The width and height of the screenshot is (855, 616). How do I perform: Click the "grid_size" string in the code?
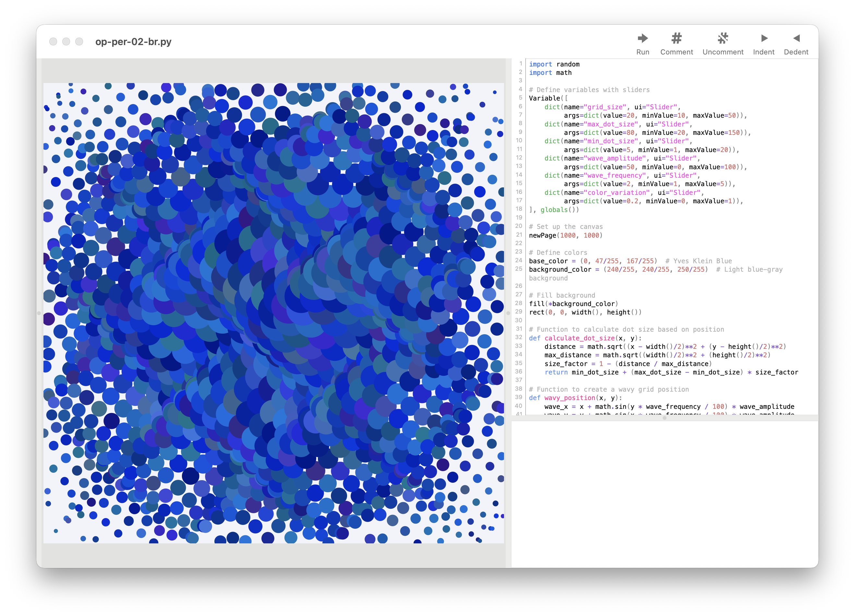pos(605,107)
